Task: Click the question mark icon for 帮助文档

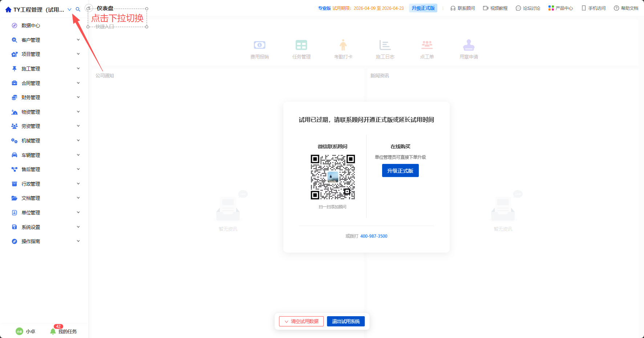Action: [x=616, y=8]
